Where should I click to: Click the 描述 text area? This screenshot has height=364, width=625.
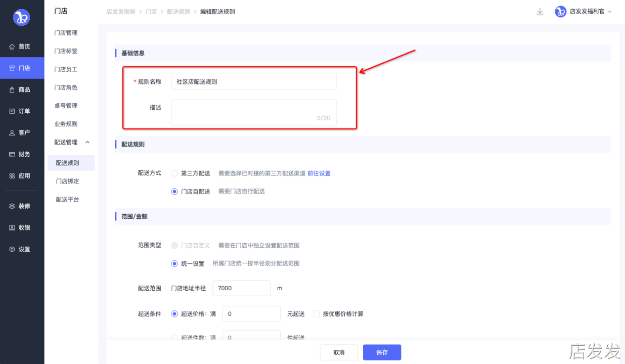tap(254, 112)
